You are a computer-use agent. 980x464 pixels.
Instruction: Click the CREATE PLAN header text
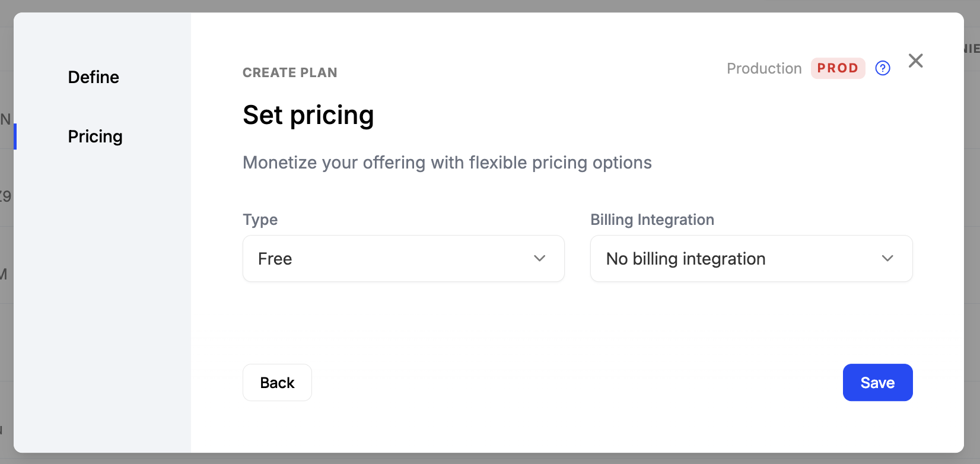[289, 72]
